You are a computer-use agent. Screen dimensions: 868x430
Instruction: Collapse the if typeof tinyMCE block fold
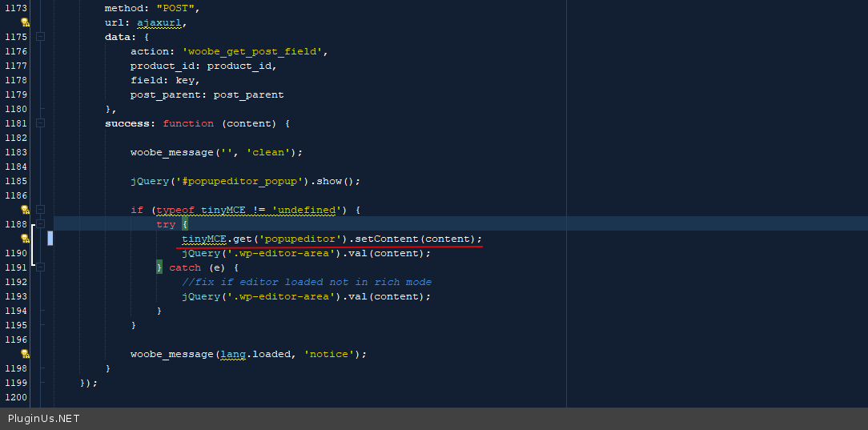(40, 210)
